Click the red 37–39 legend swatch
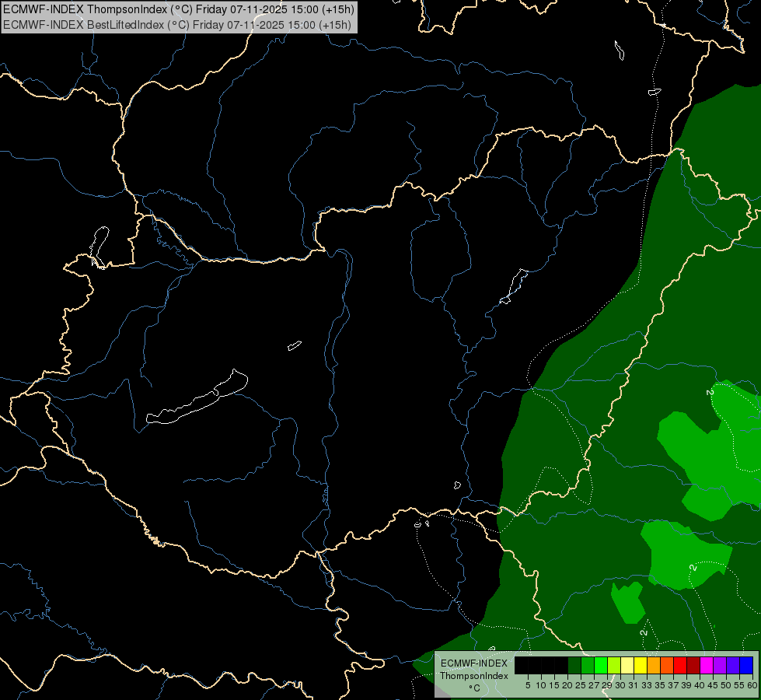The image size is (761, 700). coord(680,666)
